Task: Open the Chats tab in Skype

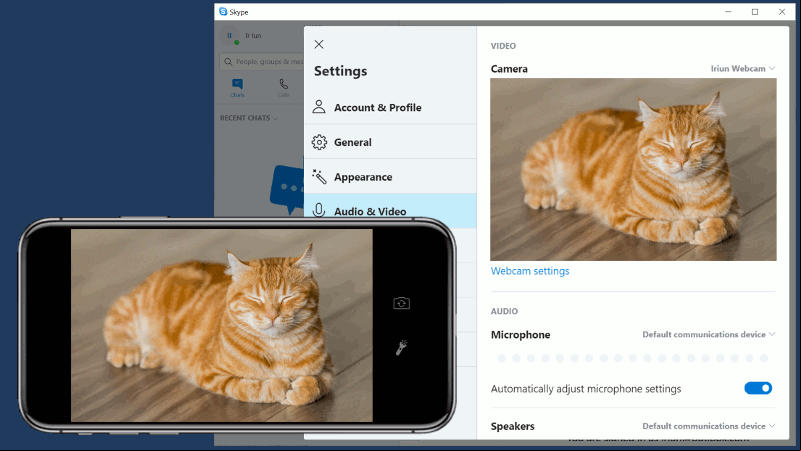Action: tap(238, 88)
